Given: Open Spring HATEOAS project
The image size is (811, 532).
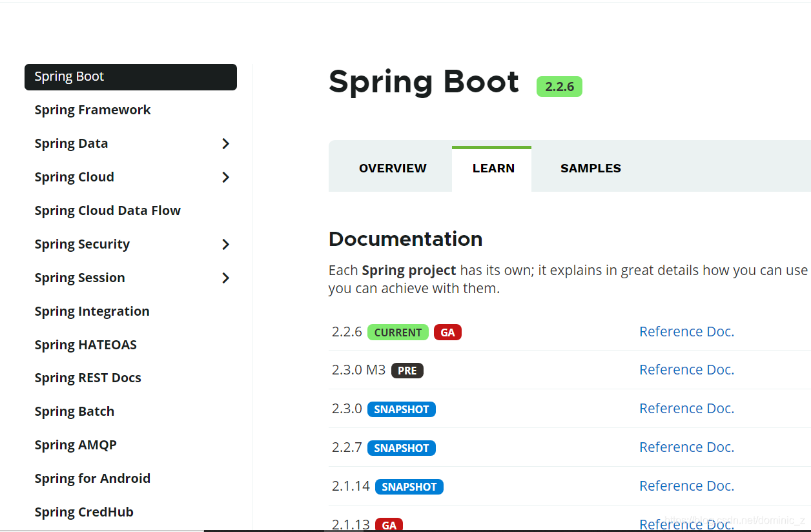Looking at the screenshot, I should [85, 345].
